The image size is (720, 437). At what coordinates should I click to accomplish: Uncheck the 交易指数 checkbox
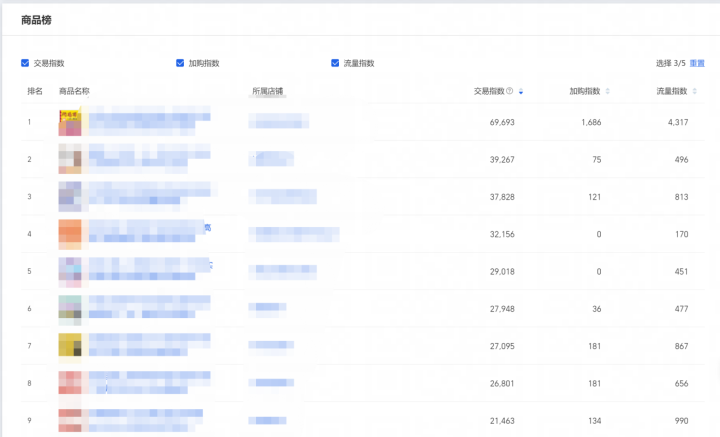25,63
